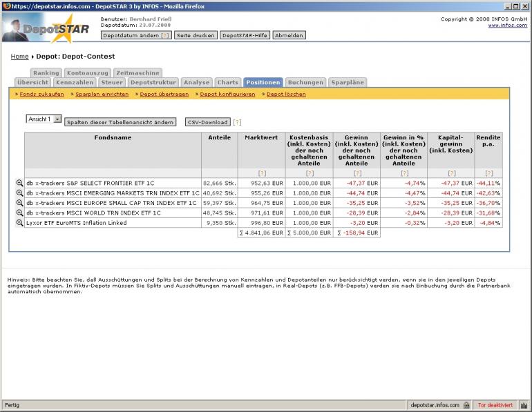Click magnifier icon beside S&P SELECT FRONTIER ETF
The height and width of the screenshot is (412, 532).
tap(19, 183)
